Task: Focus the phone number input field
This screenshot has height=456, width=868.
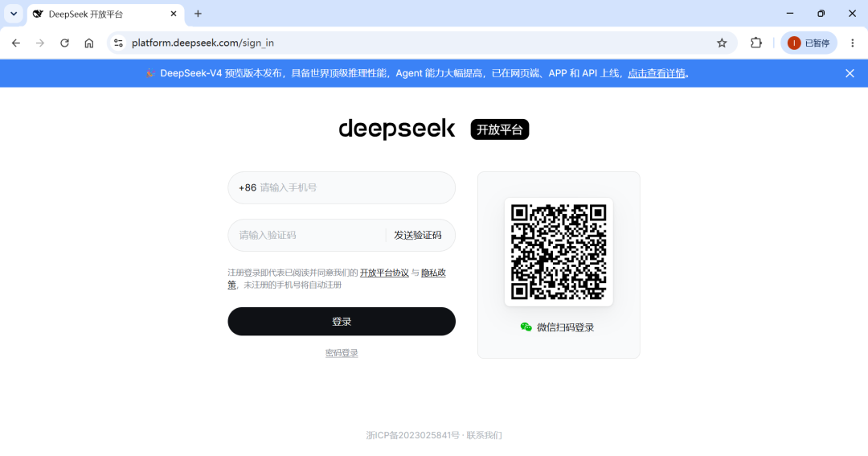Action: tap(342, 188)
